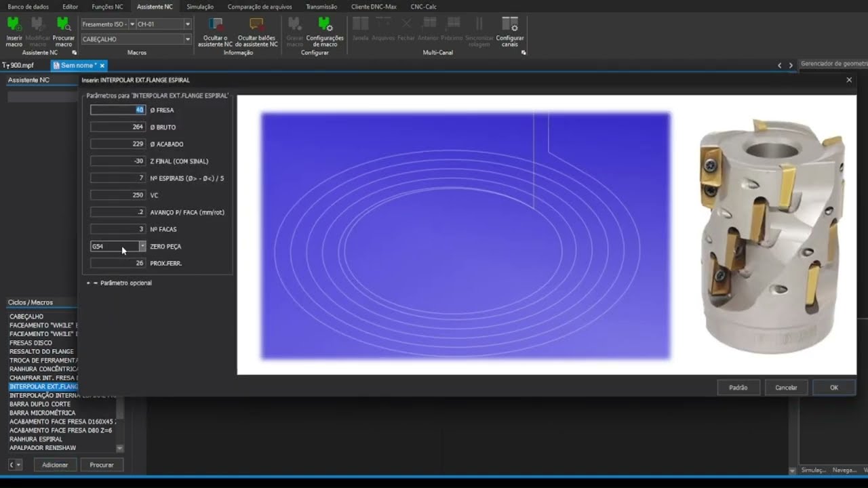Image resolution: width=868 pixels, height=488 pixels.
Task: Select the 900.mpf document tab
Action: (18, 66)
